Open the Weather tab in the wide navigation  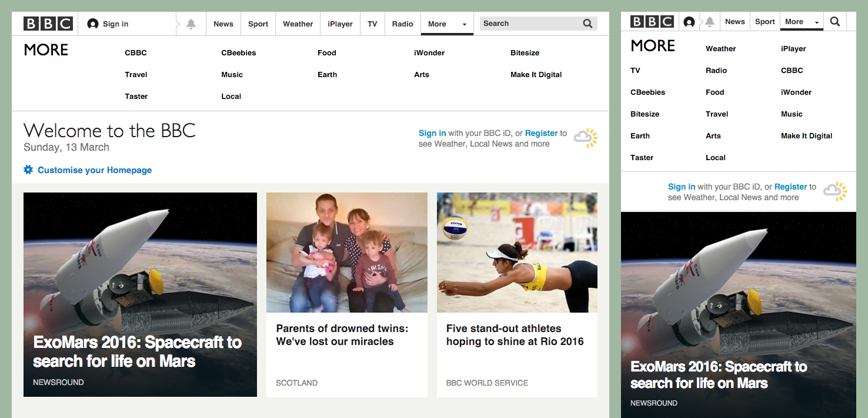click(x=298, y=24)
